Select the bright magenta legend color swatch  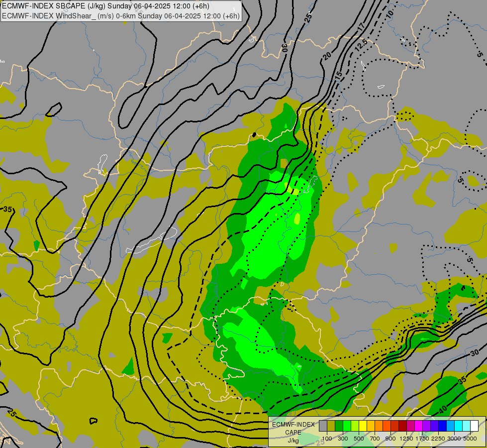pos(418,426)
